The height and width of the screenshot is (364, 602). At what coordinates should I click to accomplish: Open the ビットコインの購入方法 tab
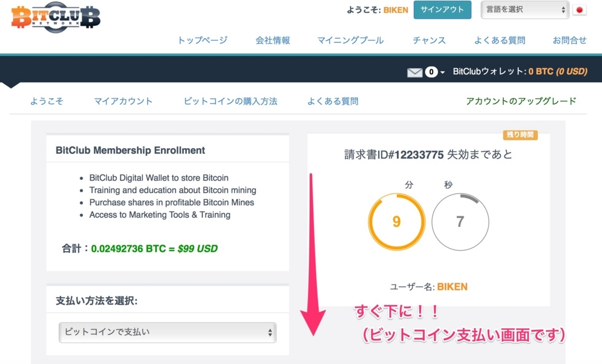(x=230, y=101)
